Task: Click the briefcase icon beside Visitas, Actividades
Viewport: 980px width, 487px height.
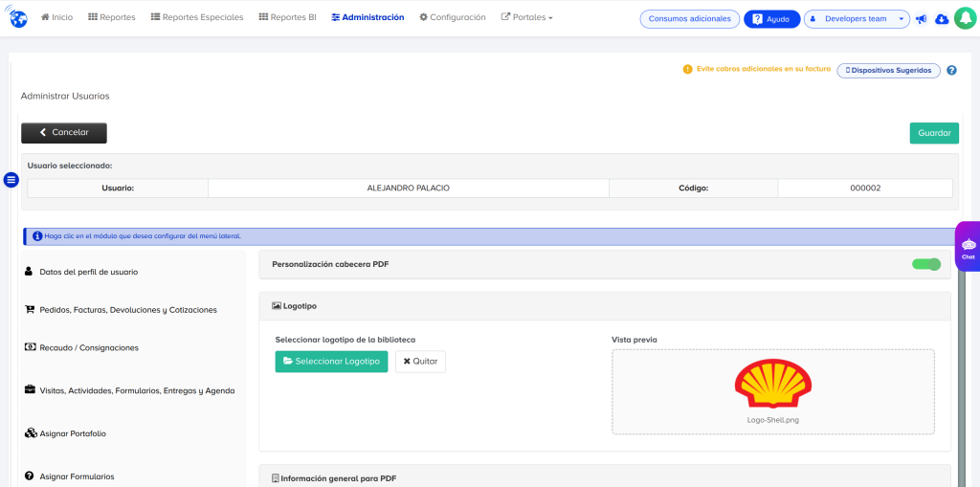Action: point(30,389)
